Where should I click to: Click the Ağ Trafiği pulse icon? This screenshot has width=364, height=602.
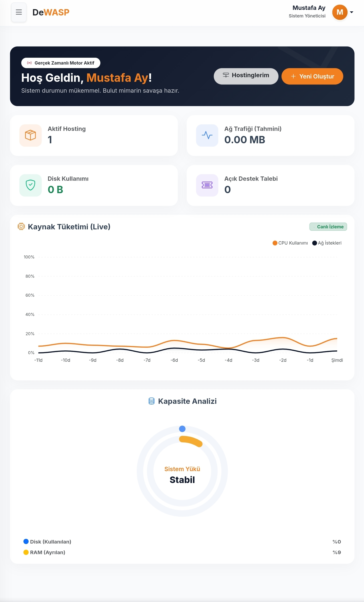coord(207,135)
